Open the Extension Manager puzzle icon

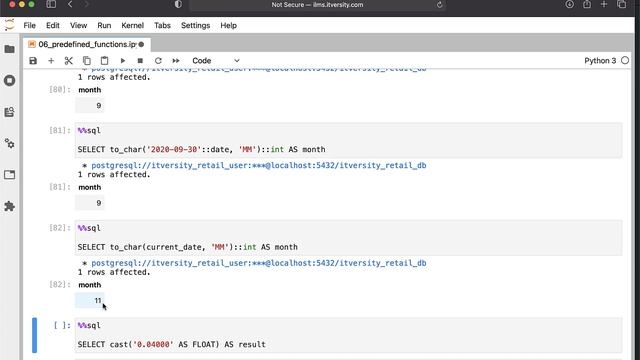coord(9,206)
